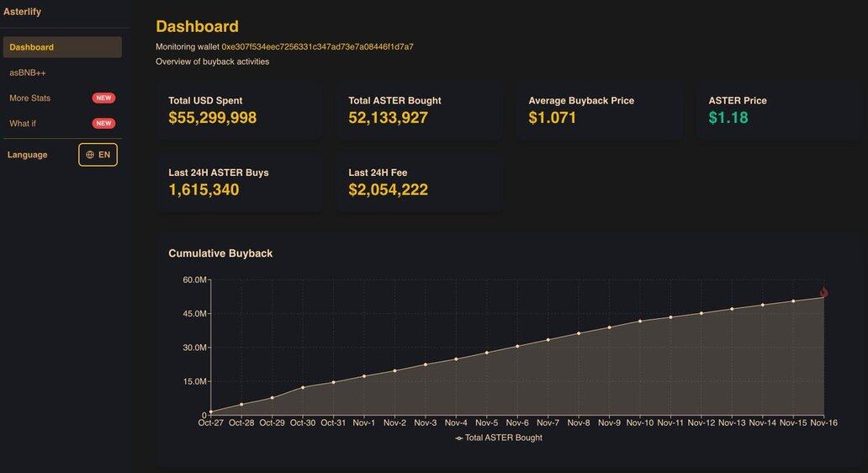Click the globe icon in the language button
This screenshot has width=868, height=473.
[x=90, y=155]
